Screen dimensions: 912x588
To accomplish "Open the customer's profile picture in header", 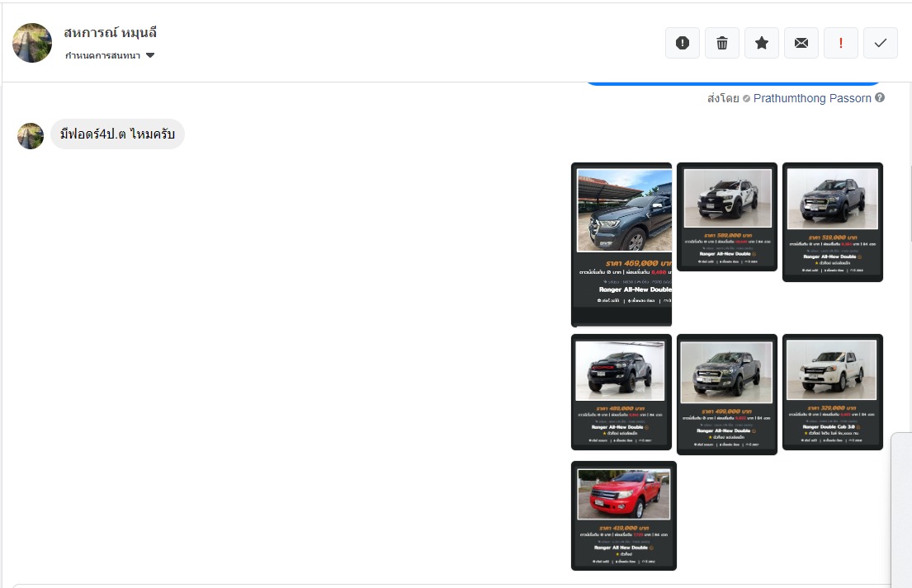I will click(x=32, y=43).
